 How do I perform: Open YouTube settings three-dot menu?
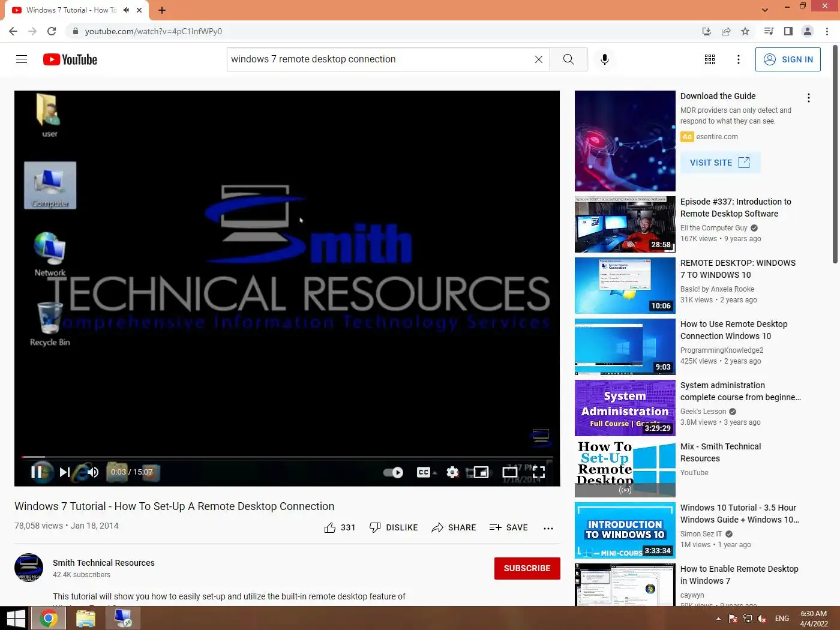[739, 59]
